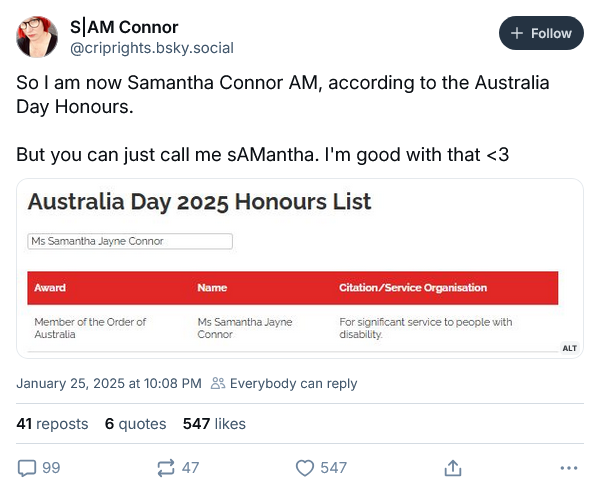
Task: View the 547 likes list
Action: pos(214,424)
